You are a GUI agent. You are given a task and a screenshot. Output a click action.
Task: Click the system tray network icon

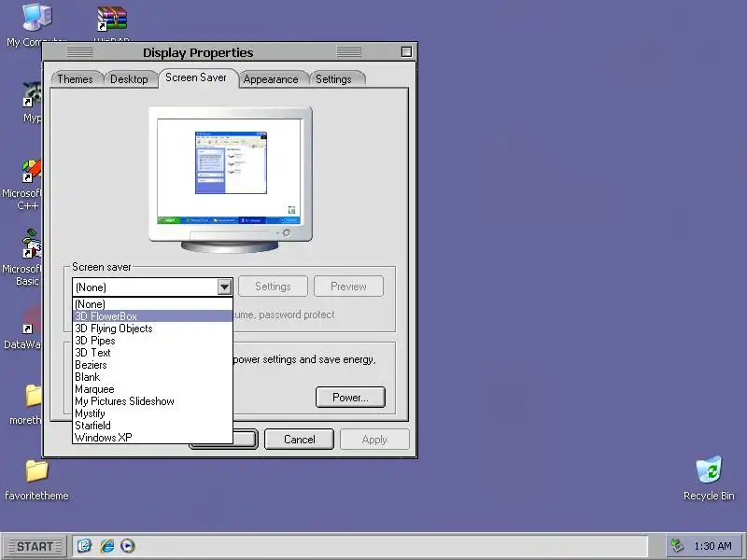click(x=677, y=545)
